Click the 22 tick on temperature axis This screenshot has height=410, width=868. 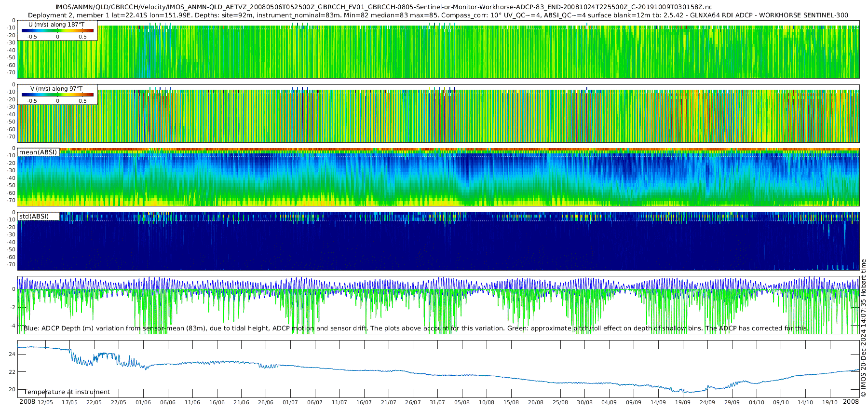tap(12, 372)
